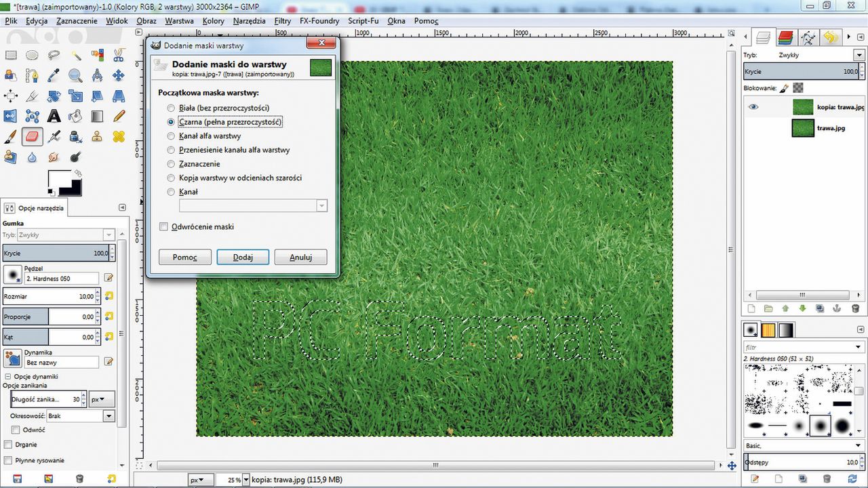
Task: Select the Move tool
Action: [119, 76]
